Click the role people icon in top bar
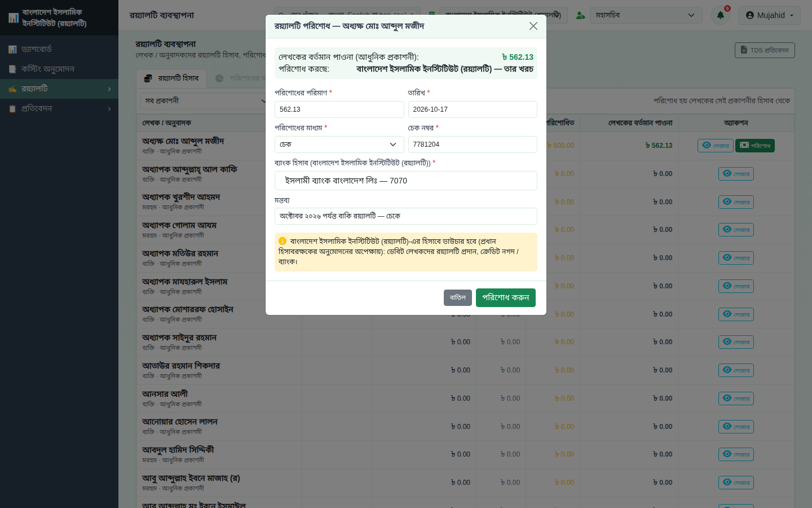 coord(580,15)
